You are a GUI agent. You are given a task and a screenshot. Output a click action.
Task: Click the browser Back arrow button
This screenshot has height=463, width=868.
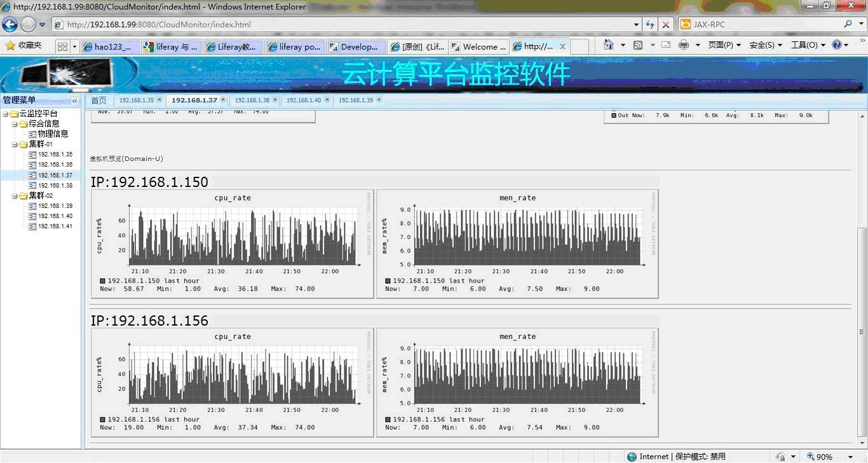coord(10,25)
